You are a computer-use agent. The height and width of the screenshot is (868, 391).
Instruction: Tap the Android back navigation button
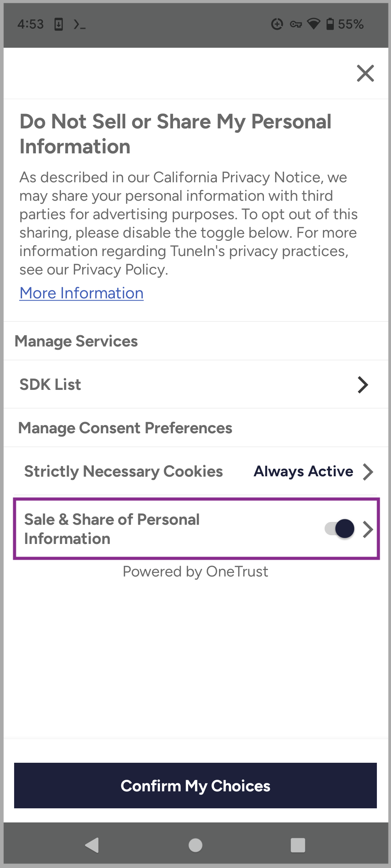point(92,845)
